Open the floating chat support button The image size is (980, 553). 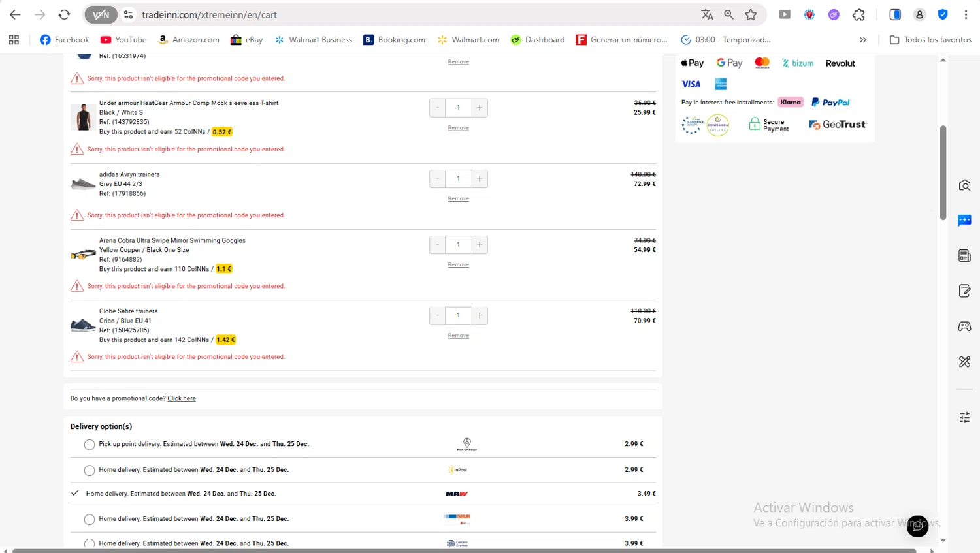(917, 526)
